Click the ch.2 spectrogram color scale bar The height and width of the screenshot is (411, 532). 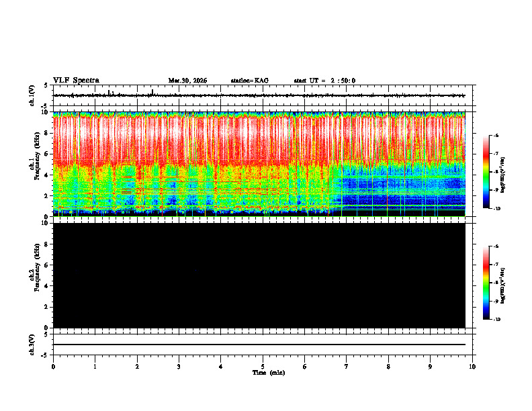point(486,283)
